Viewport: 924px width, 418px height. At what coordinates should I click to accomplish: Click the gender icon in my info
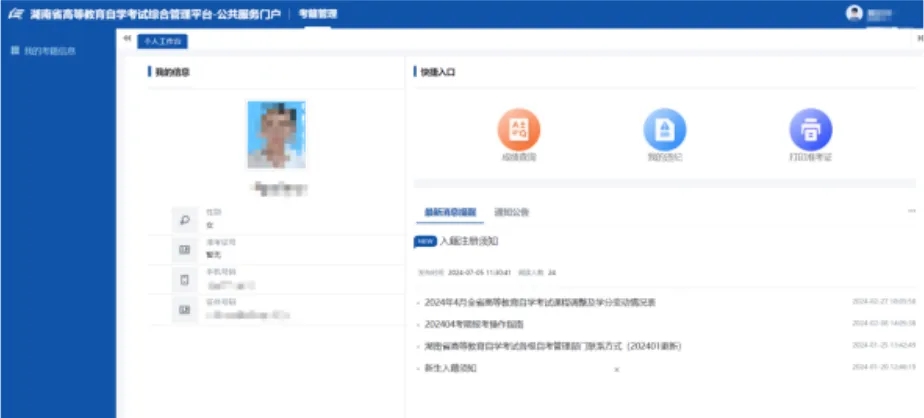[x=184, y=219]
